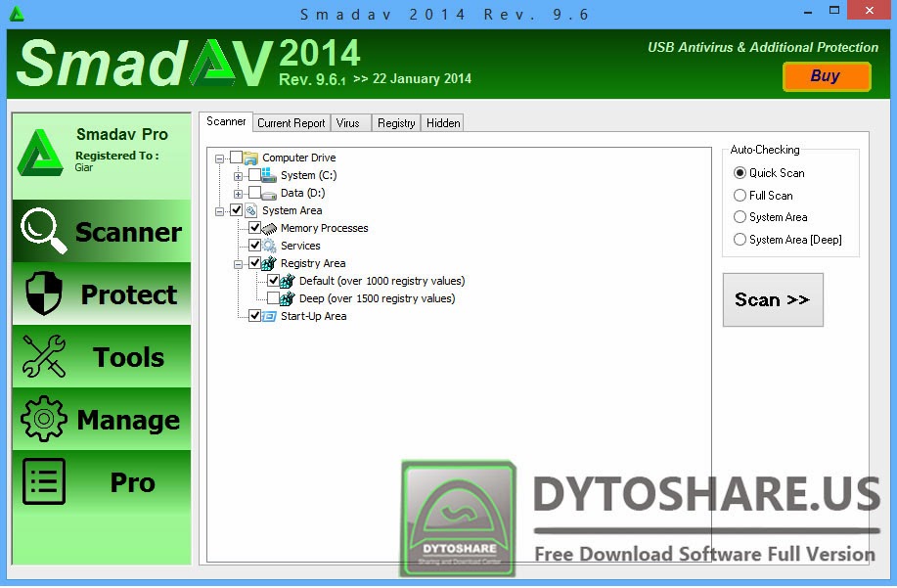Select the Memory Processes tree label
This screenshot has width=897, height=588.
325,228
